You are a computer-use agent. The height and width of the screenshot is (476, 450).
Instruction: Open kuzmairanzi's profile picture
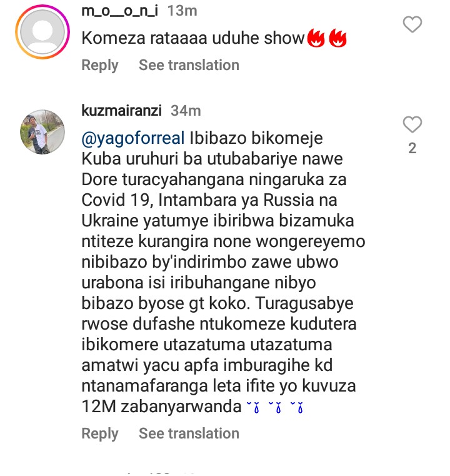[x=42, y=132]
